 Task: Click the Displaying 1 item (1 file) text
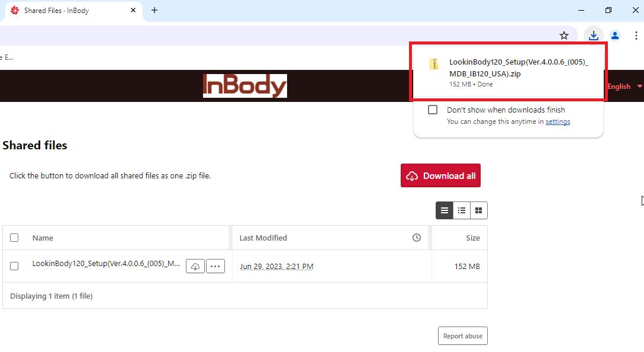[x=51, y=296]
